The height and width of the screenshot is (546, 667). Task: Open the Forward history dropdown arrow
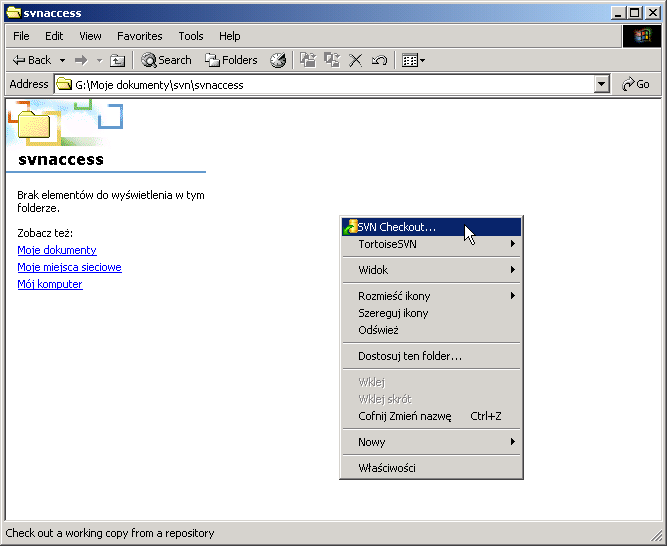point(99,60)
